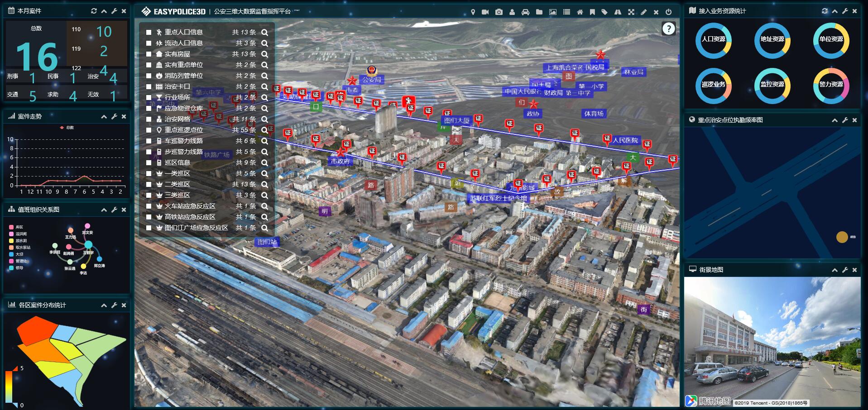Screen dimensions: 868x410
Task: Open the street view photo thumbnail
Action: click(x=772, y=342)
